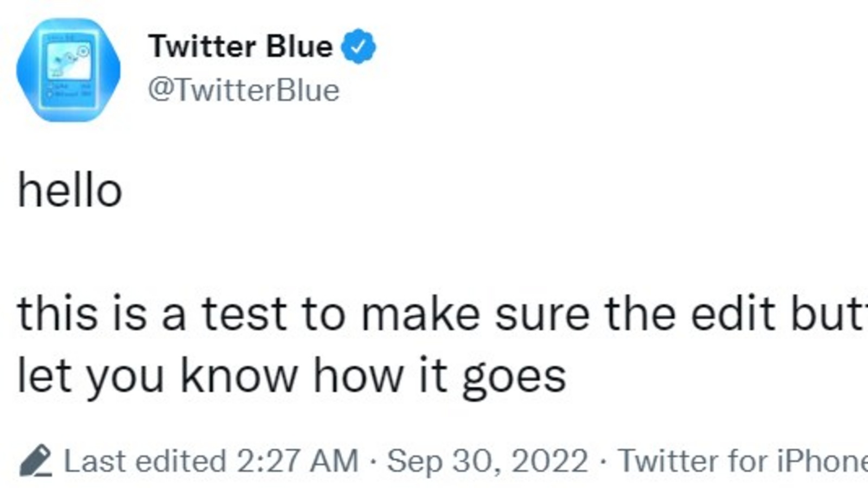
Task: Open the Twitter for iPhone source label
Action: (743, 461)
